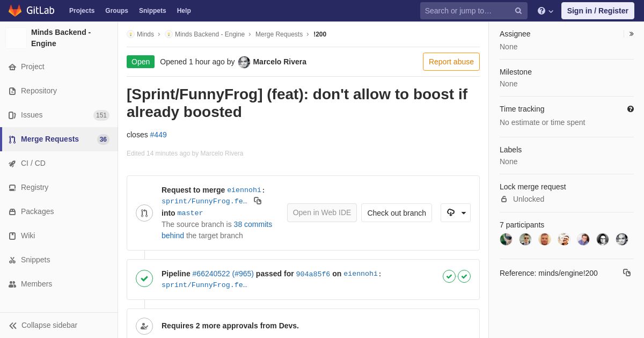Viewport: 644px width, 338px height.
Task: Open the Issues count badge 151
Action: pyautogui.click(x=101, y=115)
